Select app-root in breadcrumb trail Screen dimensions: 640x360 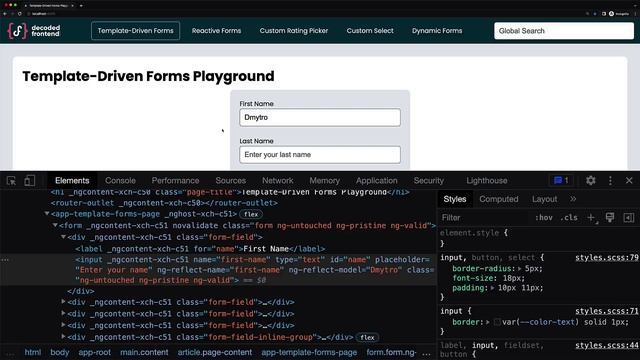[95, 352]
